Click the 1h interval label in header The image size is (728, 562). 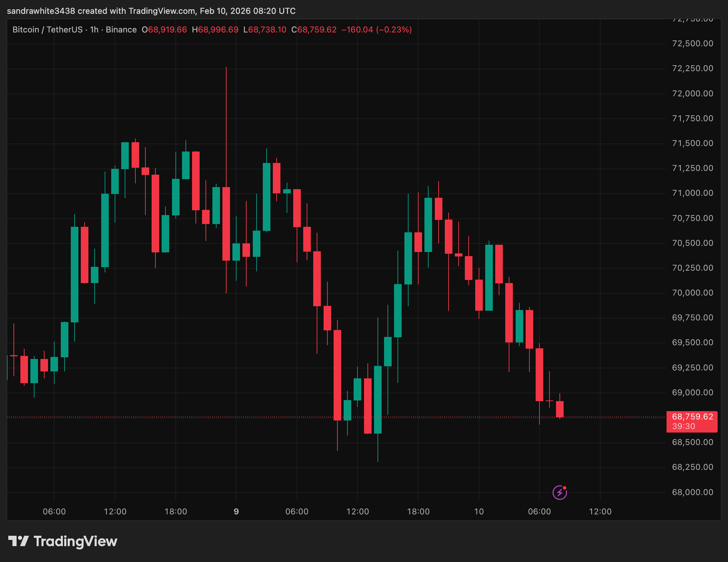[94, 30]
